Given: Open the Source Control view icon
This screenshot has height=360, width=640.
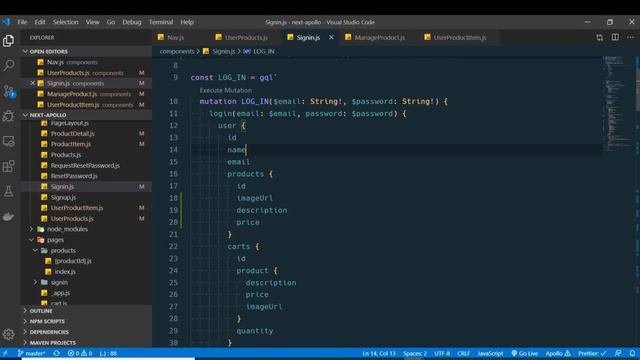Looking at the screenshot, I should pos(9,91).
